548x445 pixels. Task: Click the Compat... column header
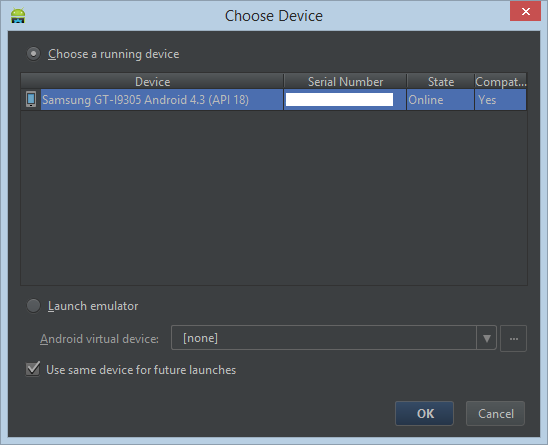click(x=500, y=81)
